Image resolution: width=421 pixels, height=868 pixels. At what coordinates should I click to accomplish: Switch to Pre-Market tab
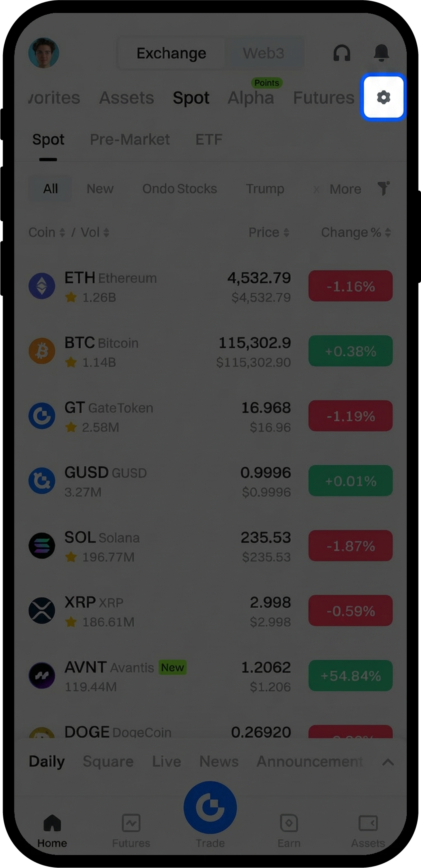(x=130, y=140)
